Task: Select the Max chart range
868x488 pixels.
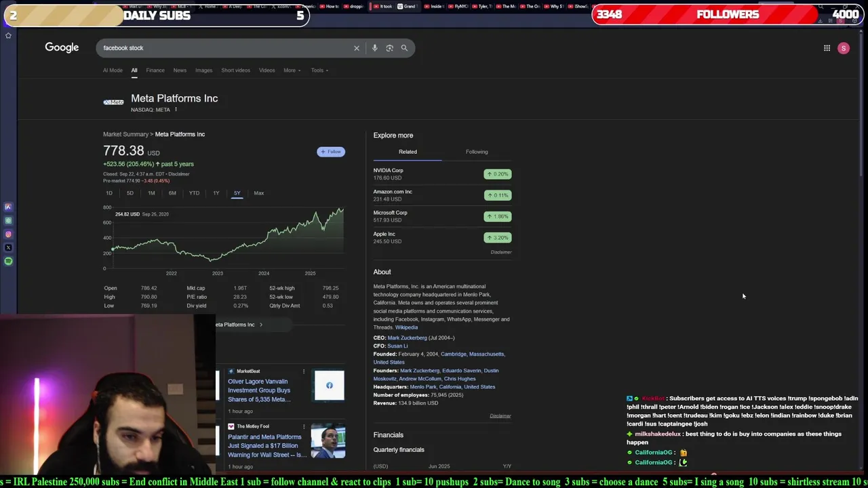Action: click(259, 193)
